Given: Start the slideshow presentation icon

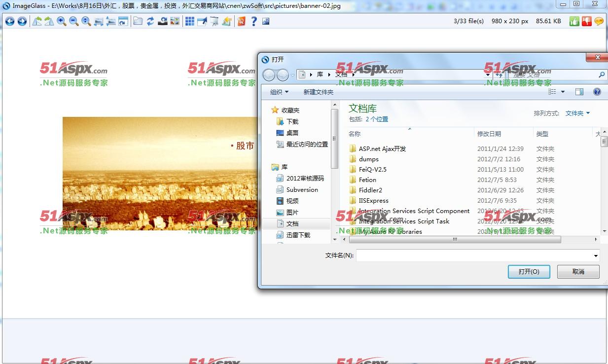Looking at the screenshot, I should point(215,21).
